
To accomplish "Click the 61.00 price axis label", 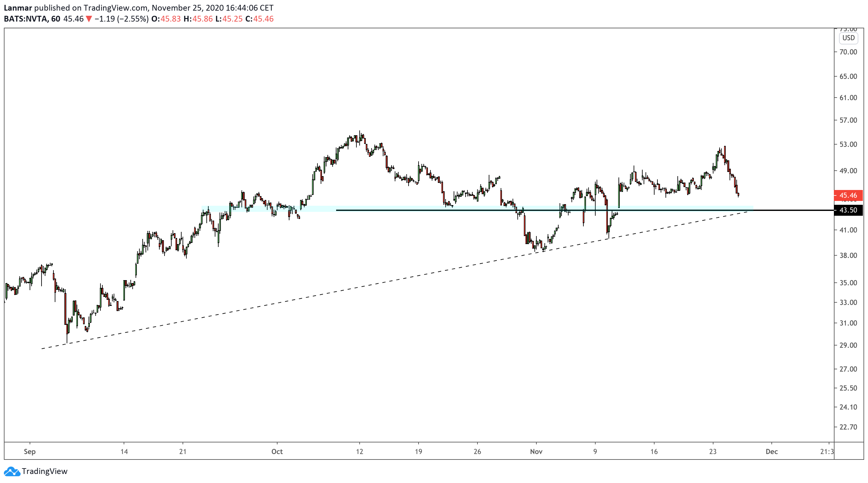I will pyautogui.click(x=848, y=98).
